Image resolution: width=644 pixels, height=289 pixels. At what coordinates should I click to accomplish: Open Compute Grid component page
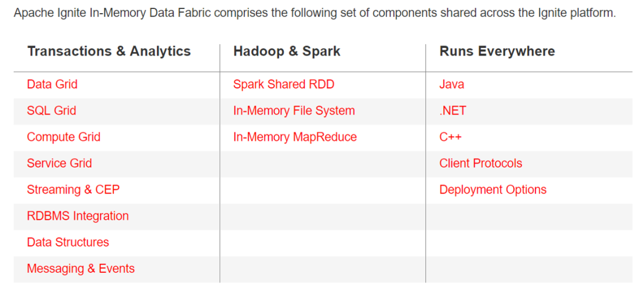click(x=63, y=137)
